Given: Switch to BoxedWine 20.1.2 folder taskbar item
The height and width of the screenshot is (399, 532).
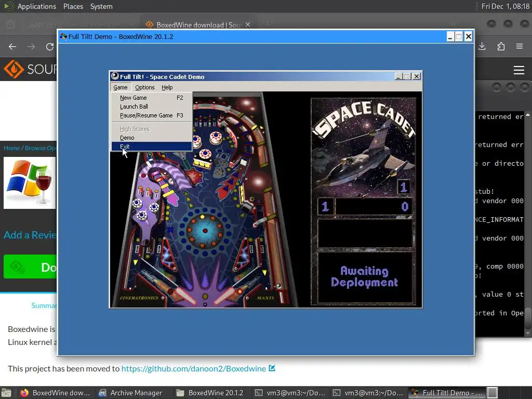Looking at the screenshot, I should (210, 393).
